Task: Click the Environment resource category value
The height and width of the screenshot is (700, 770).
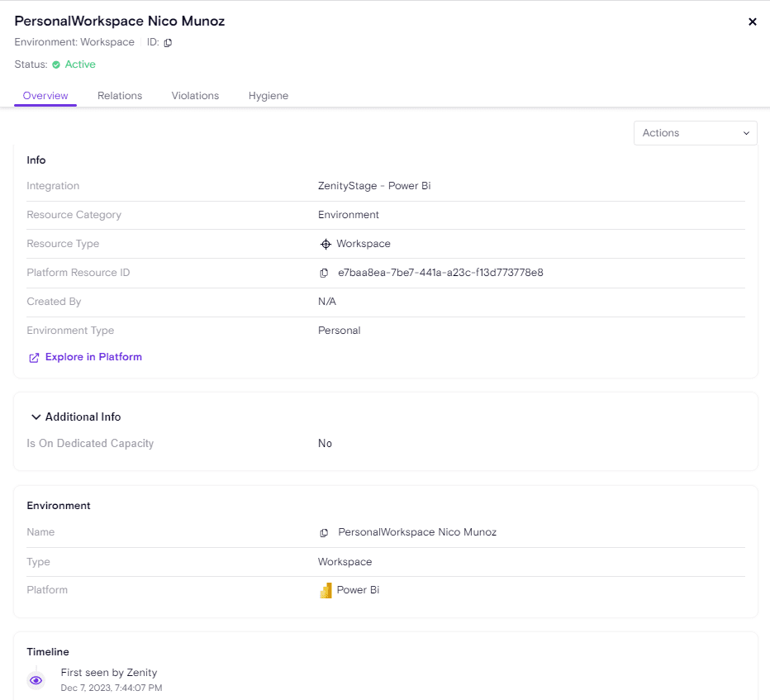Action: (348, 215)
